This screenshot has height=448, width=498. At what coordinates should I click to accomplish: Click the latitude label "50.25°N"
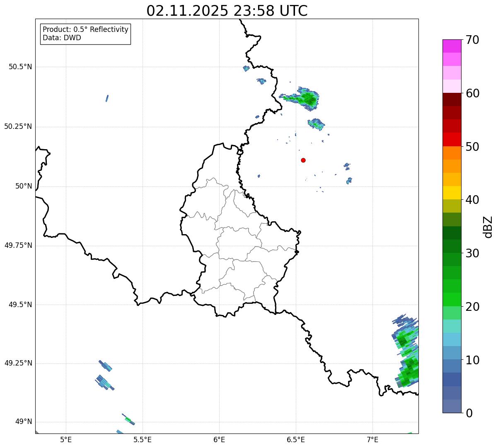18,126
